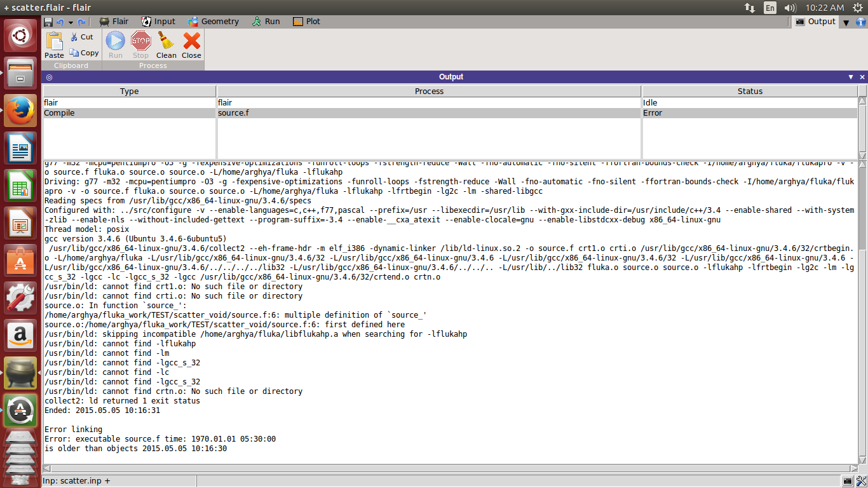868x488 pixels.
Task: Open the power gear session menu
Action: pos(858,8)
